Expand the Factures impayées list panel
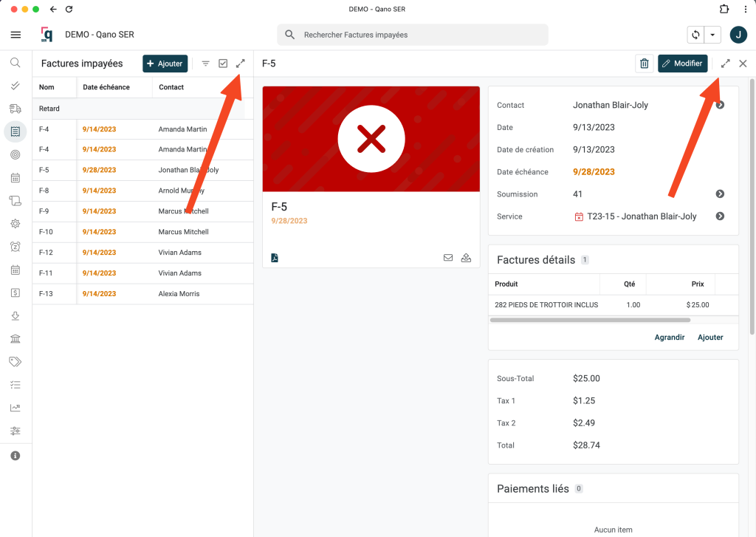Image resolution: width=756 pixels, height=537 pixels. 240,64
